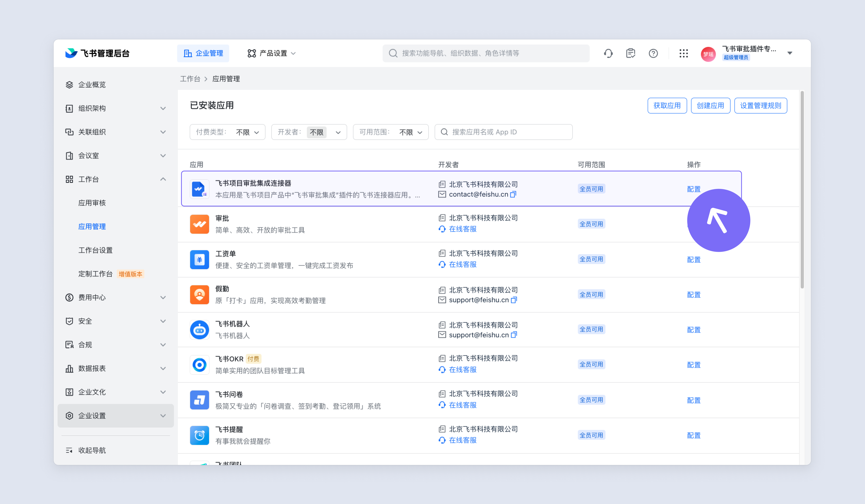The height and width of the screenshot is (504, 865).
Task: Select 应用管理 in the sidebar
Action: coord(92,227)
